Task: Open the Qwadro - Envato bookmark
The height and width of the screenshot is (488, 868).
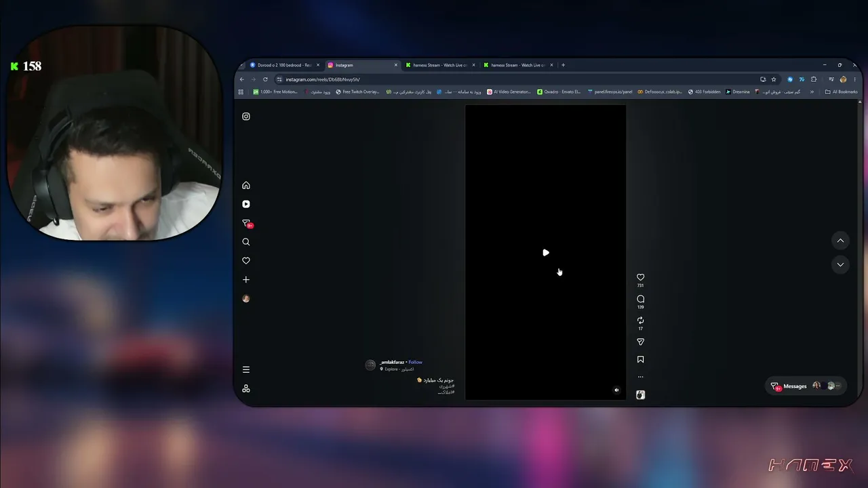Action: click(559, 91)
